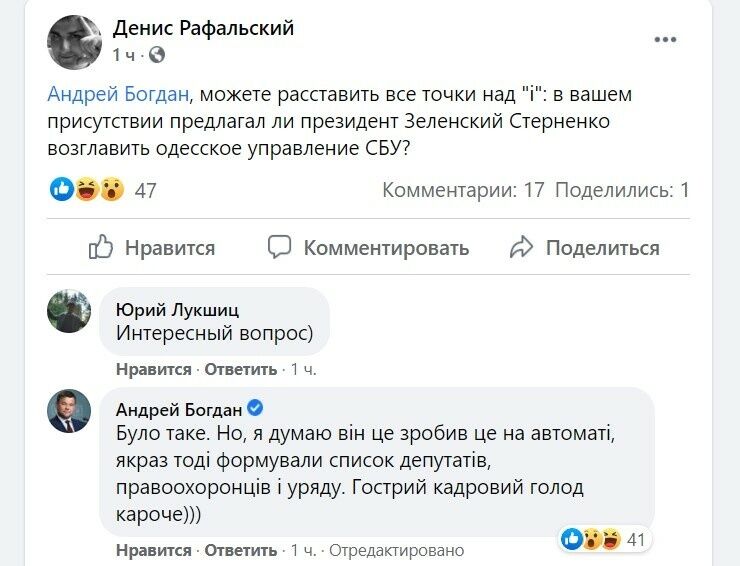Click Юрий Лукшиц commenter name

(178, 308)
